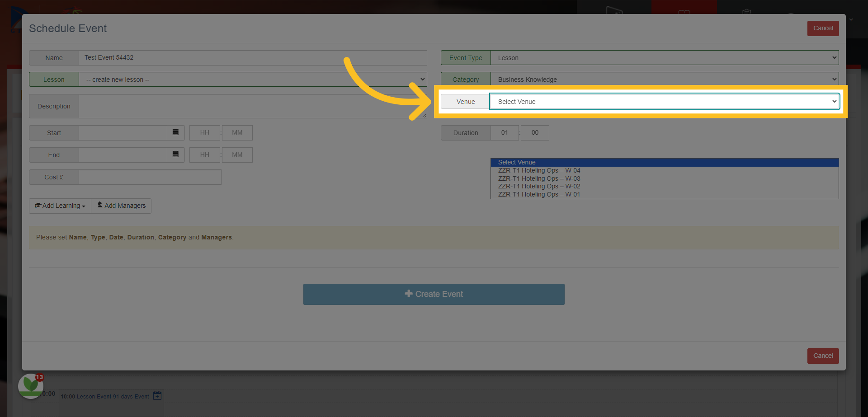Click the Start date input field
This screenshot has width=868, height=417.
coord(123,133)
